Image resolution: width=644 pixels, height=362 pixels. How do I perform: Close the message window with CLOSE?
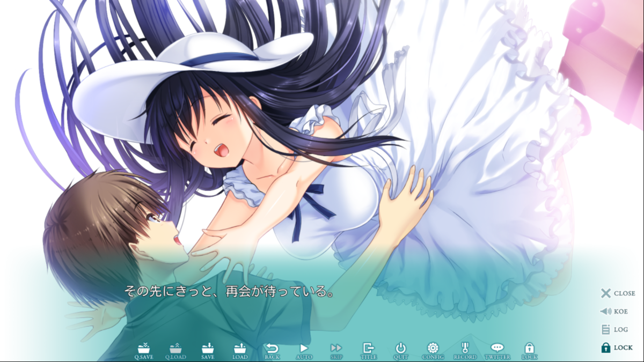618,293
